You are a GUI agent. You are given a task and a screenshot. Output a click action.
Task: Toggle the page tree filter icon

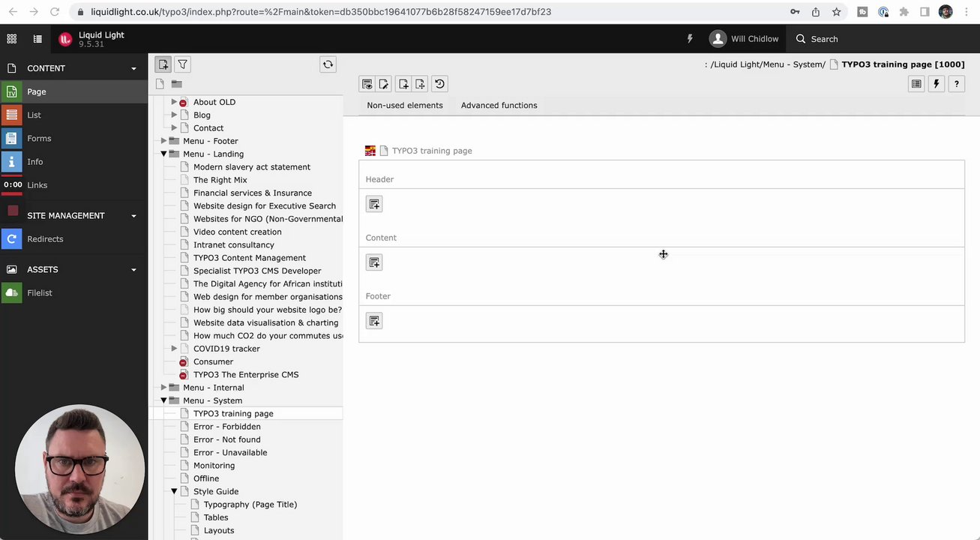pos(183,64)
